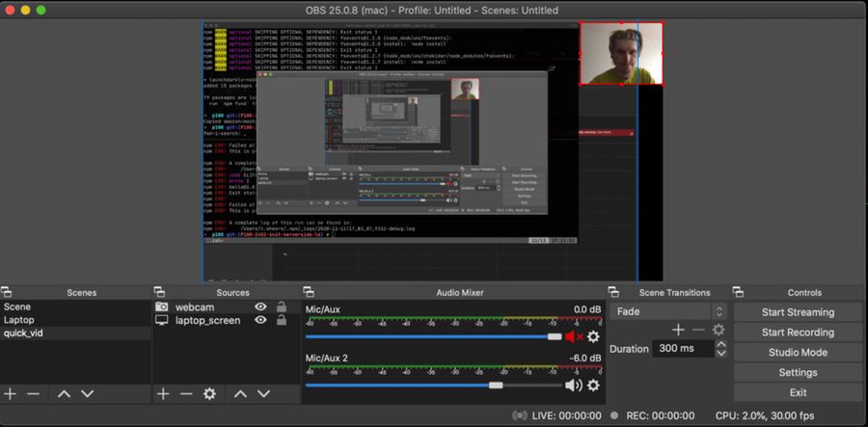Hide the laptop_screen source eye toggle
This screenshot has width=868, height=427.
pos(260,320)
